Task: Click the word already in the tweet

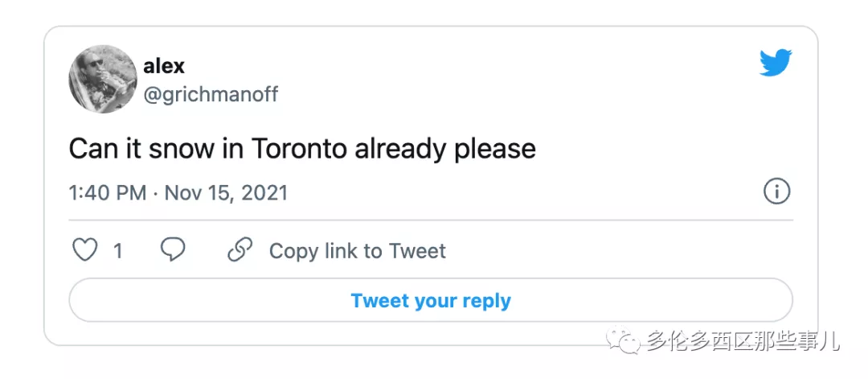Action: point(400,150)
